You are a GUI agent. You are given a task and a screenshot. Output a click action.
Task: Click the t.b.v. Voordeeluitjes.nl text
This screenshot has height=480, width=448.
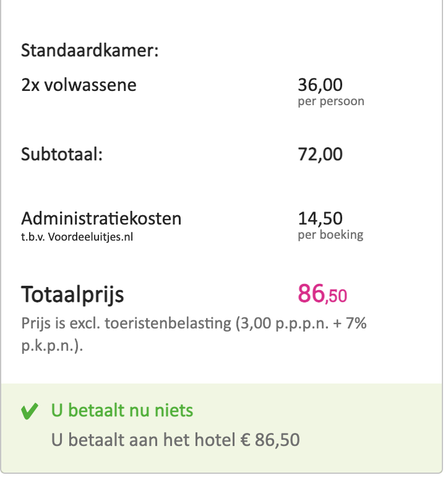77,237
